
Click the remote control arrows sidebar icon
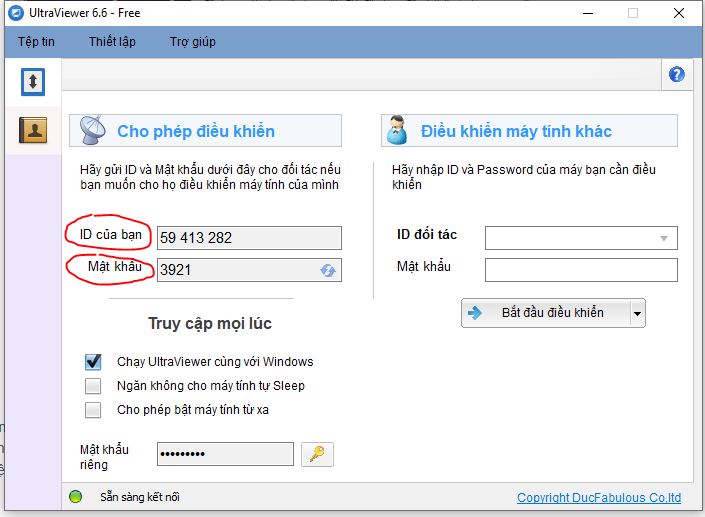(33, 81)
